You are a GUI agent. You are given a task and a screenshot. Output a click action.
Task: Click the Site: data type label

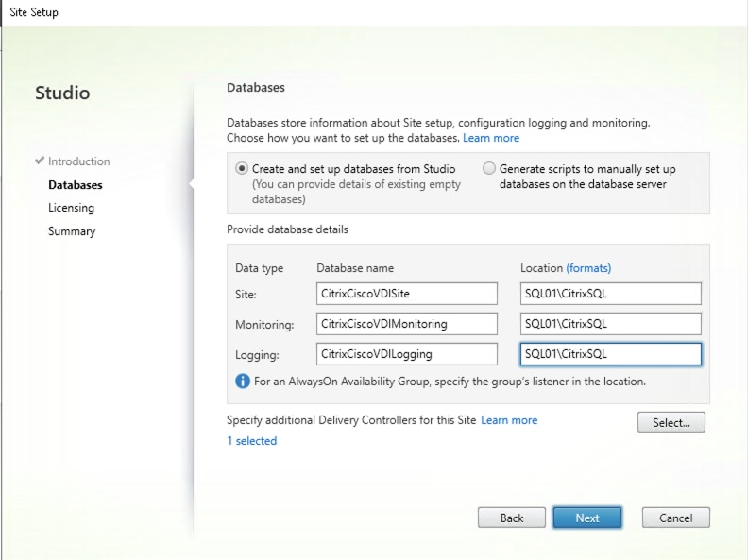246,295
